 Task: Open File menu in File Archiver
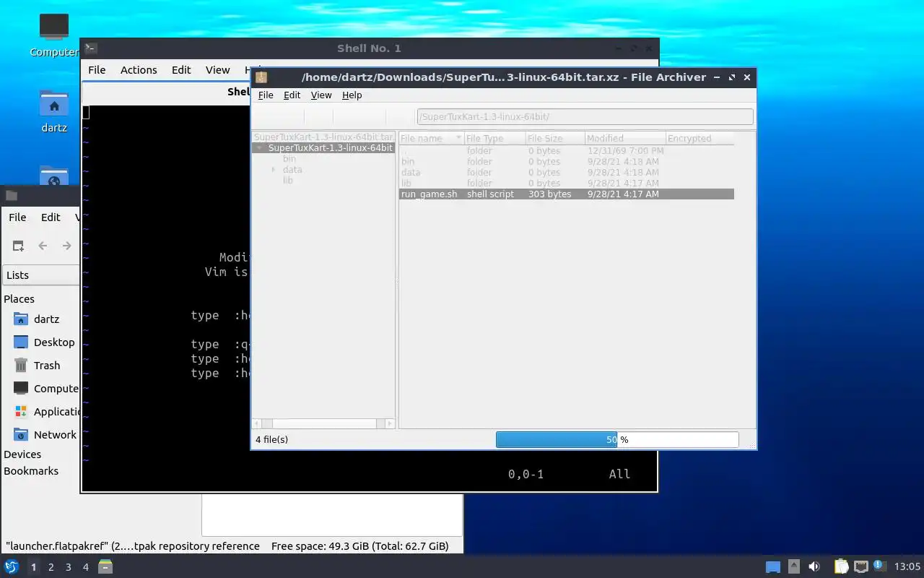266,95
